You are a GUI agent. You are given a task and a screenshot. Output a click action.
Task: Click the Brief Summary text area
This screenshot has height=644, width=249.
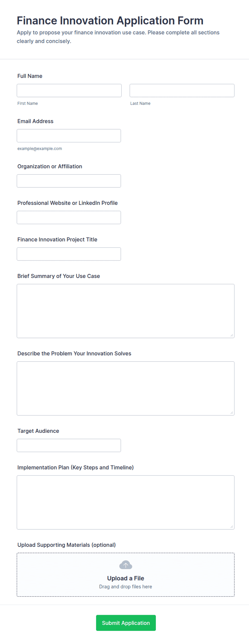[x=126, y=311]
